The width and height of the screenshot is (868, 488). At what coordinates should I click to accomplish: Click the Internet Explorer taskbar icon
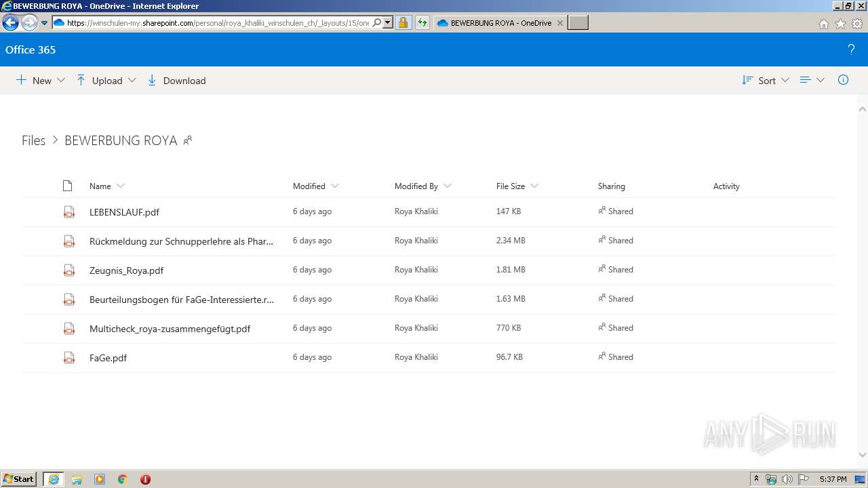click(54, 479)
